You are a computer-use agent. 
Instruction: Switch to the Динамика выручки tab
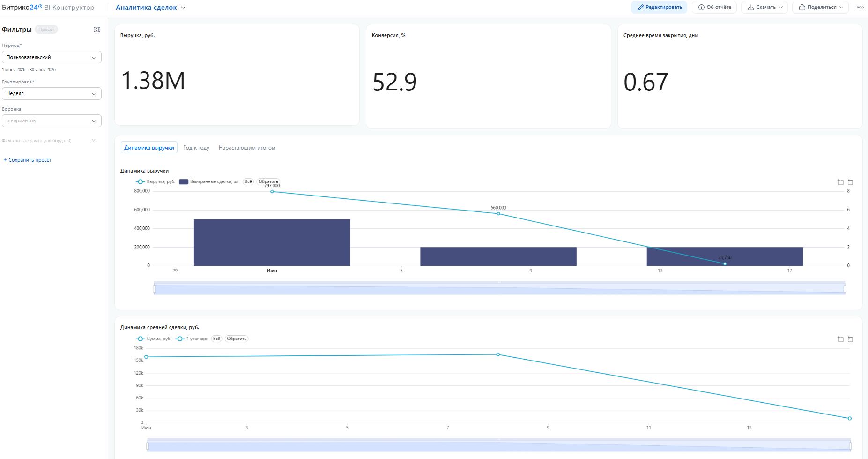tap(149, 148)
